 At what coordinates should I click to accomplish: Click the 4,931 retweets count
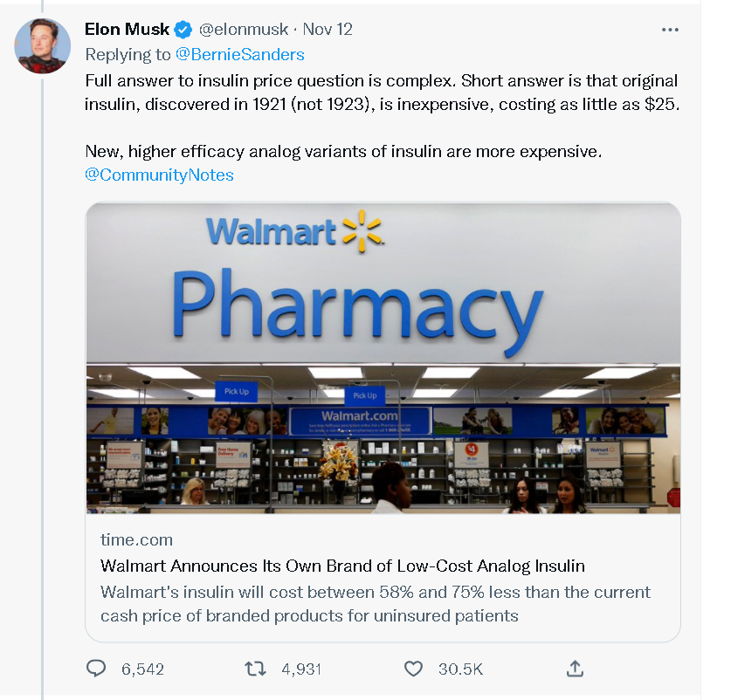pyautogui.click(x=301, y=669)
